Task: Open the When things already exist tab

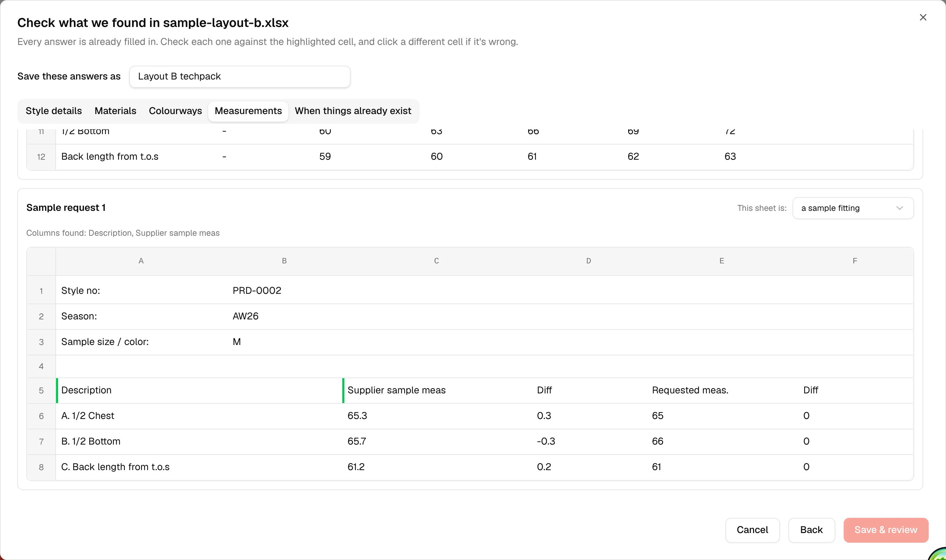Action: (353, 111)
